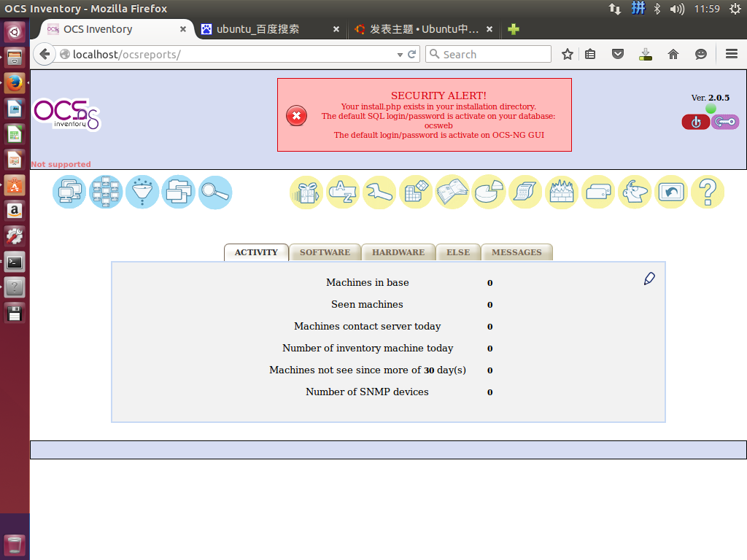
Task: Click the chat bubble icon in toolbar
Action: (701, 54)
